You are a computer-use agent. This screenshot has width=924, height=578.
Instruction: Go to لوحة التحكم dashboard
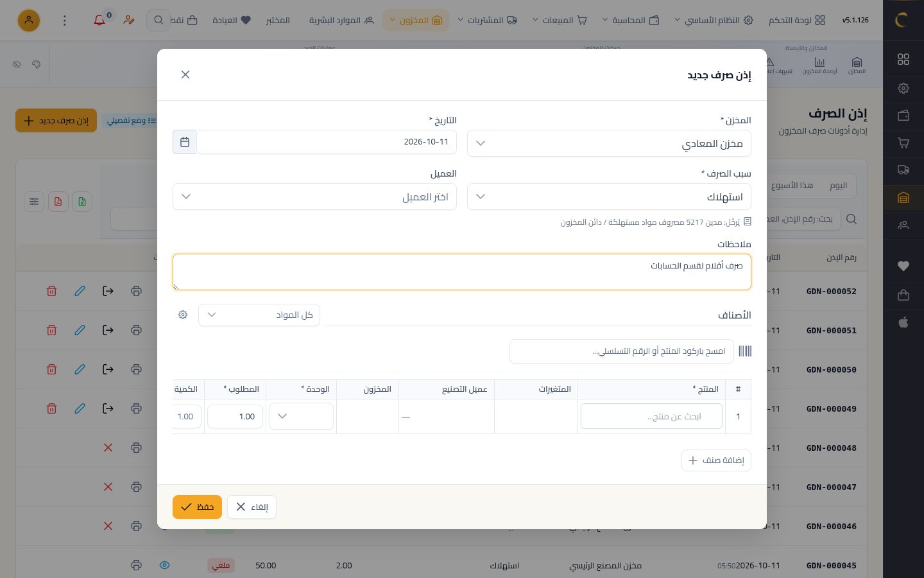797,21
